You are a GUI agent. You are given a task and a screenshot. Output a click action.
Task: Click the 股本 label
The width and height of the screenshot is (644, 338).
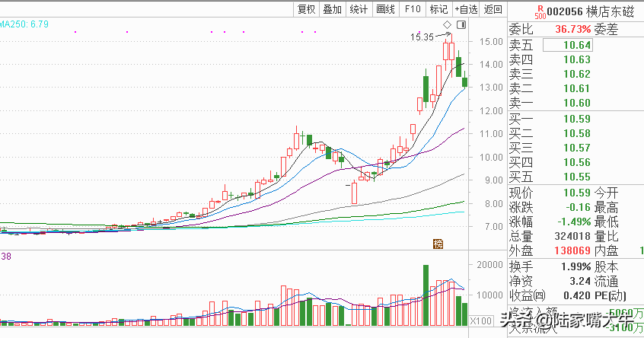606,266
